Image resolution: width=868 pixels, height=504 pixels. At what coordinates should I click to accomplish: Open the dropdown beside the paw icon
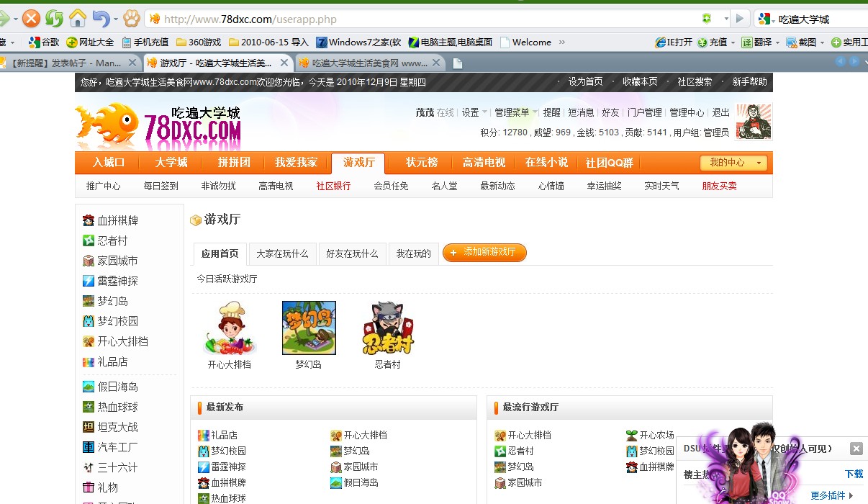[115, 19]
